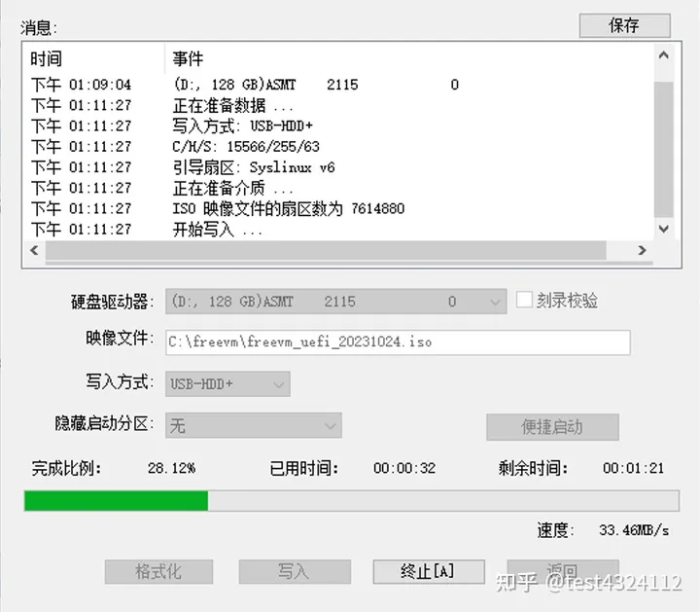Viewport: 700px width, 612px height.
Task: Click the remaining time 00:01:21 value
Action: [x=633, y=468]
